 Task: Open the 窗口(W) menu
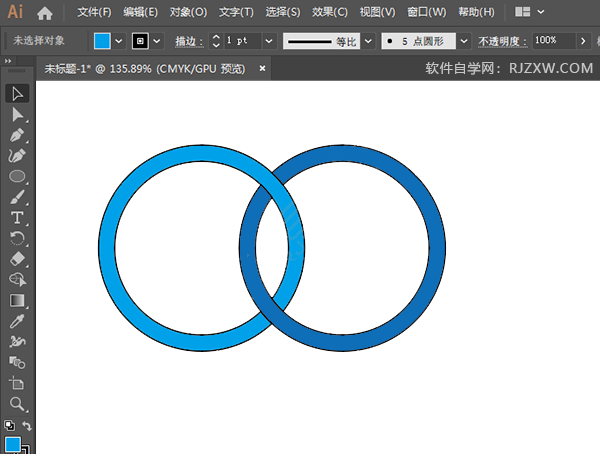point(427,12)
